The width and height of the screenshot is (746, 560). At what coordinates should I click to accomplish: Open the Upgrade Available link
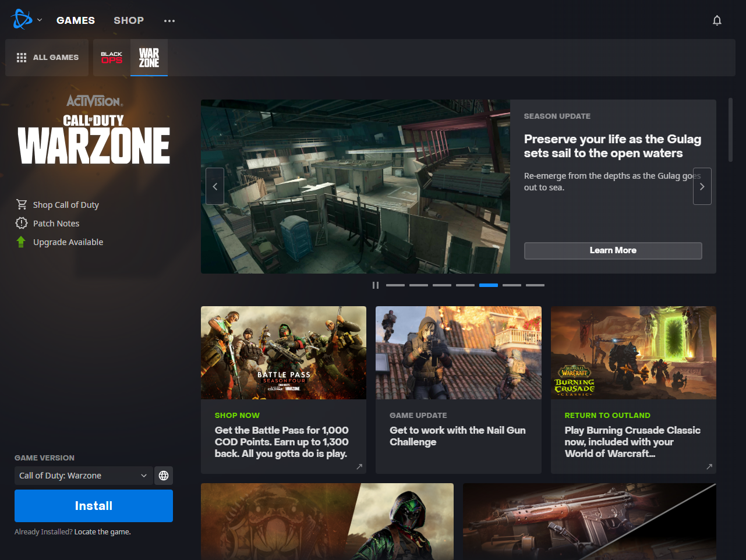pos(68,242)
